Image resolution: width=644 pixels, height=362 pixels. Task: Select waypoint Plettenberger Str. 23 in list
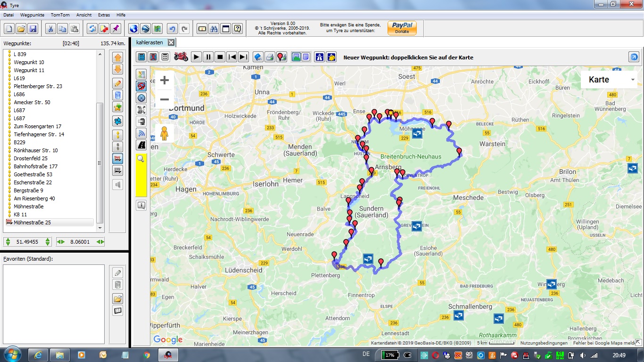click(x=38, y=86)
